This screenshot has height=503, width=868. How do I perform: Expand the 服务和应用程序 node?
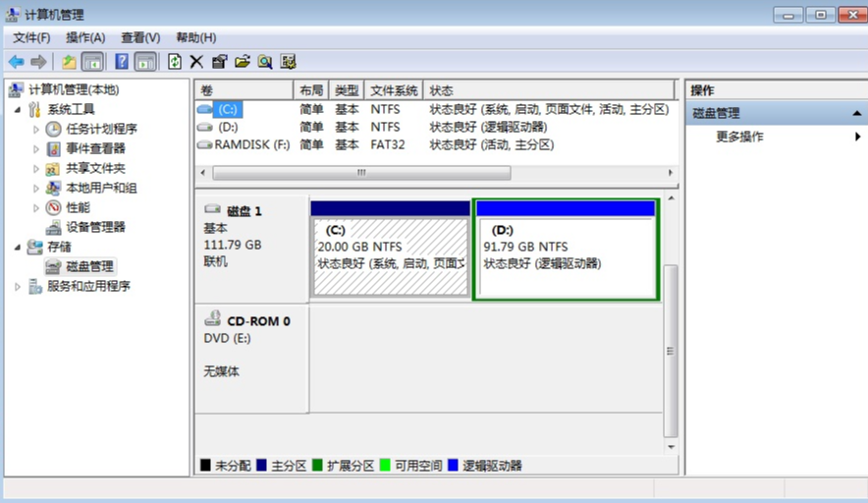[x=18, y=286]
